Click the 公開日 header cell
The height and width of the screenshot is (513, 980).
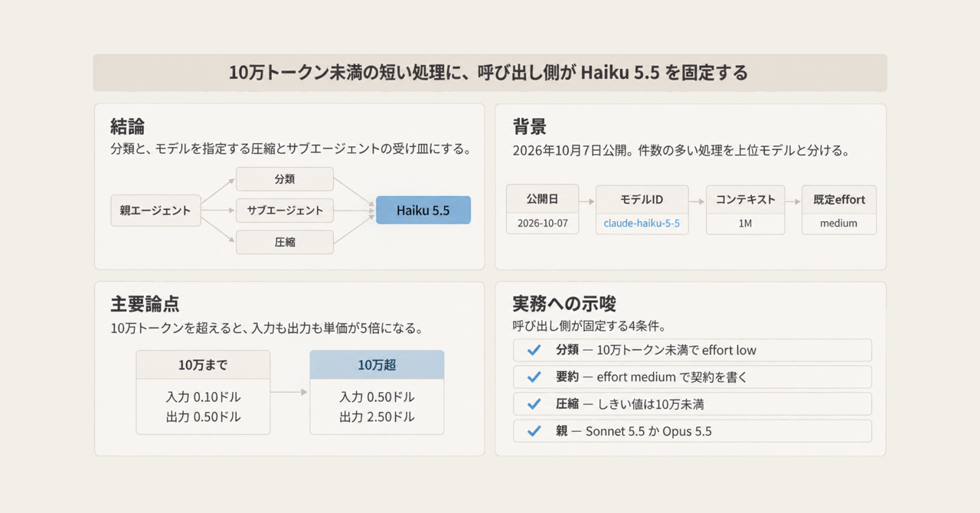click(542, 200)
